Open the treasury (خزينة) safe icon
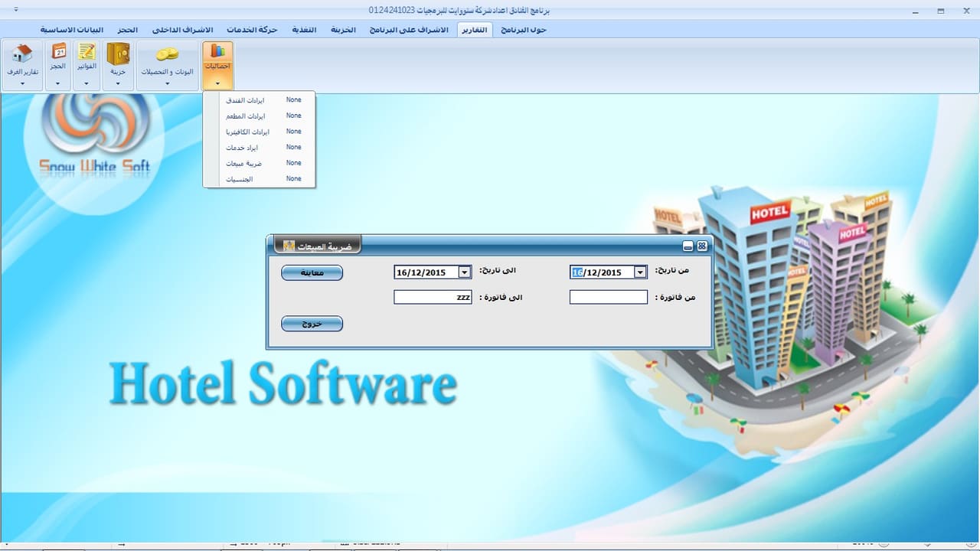 (118, 54)
